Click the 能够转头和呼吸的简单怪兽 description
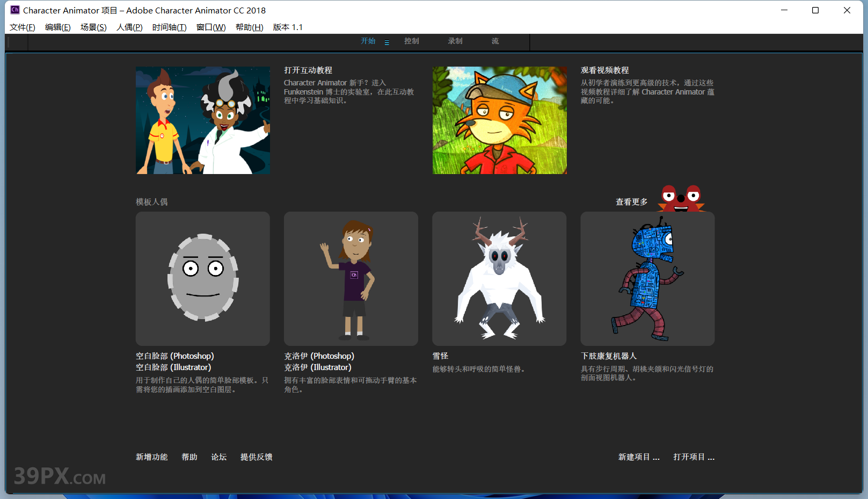Image resolution: width=868 pixels, height=499 pixels. (x=479, y=369)
